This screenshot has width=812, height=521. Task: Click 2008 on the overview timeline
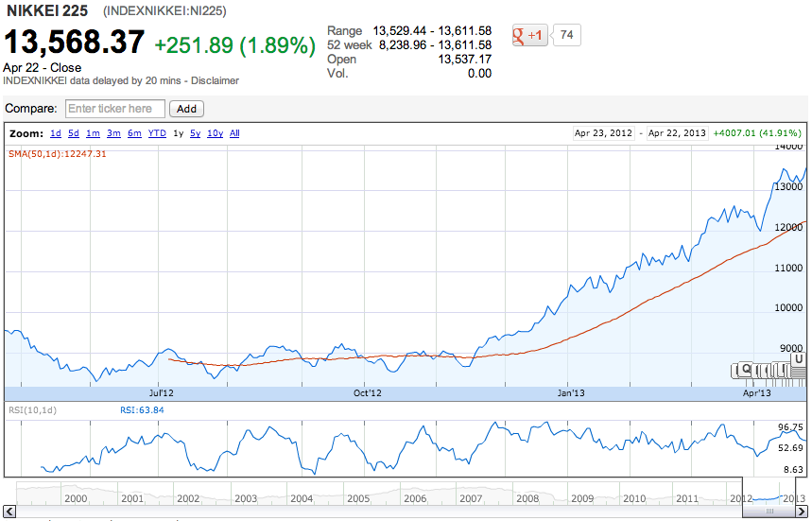[527, 498]
